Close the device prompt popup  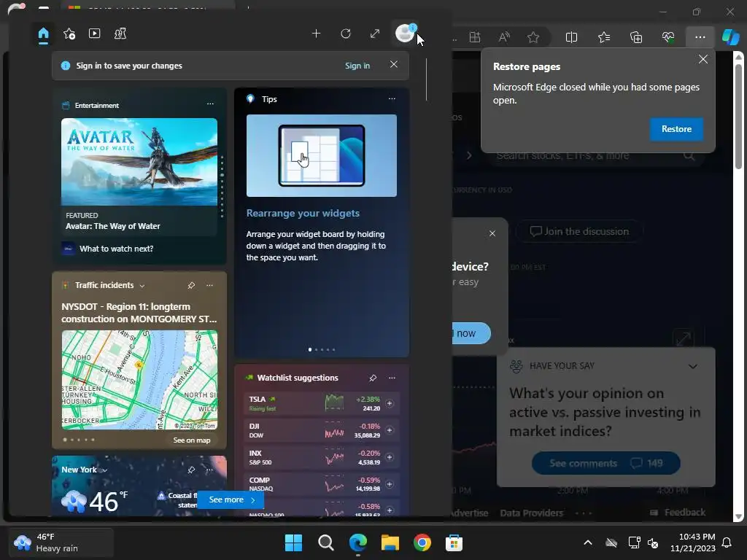click(x=492, y=233)
